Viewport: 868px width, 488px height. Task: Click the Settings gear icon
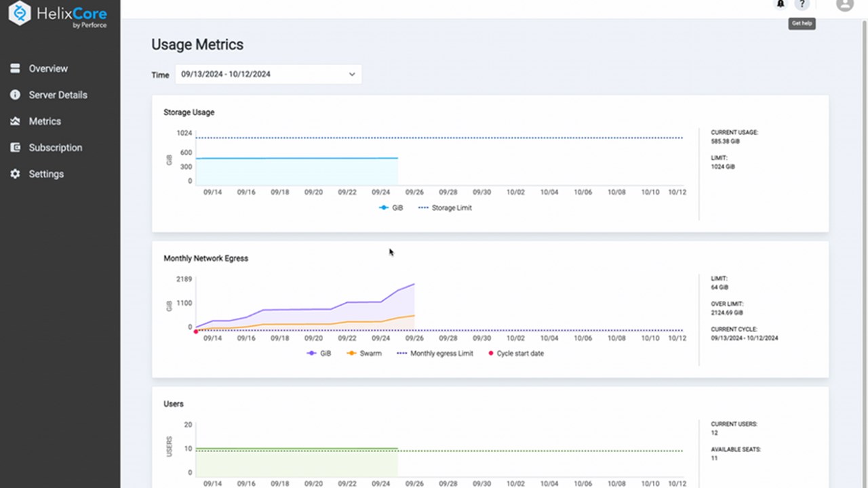15,174
